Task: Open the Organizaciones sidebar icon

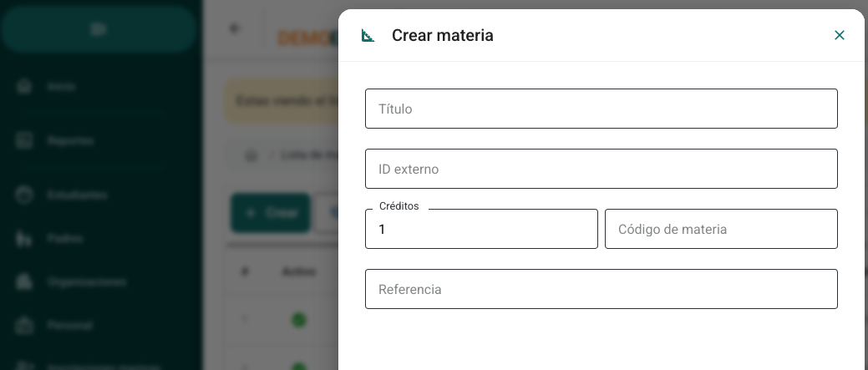Action: coord(23,282)
